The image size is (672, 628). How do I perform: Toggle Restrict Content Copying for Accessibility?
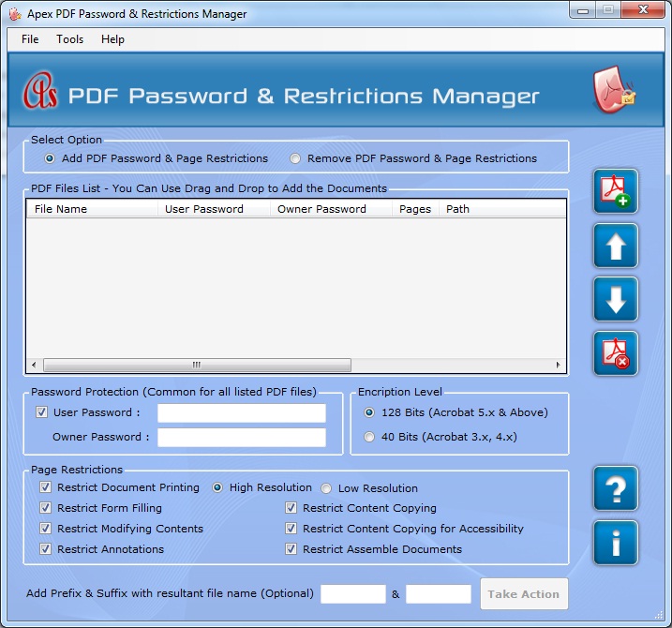(x=291, y=529)
